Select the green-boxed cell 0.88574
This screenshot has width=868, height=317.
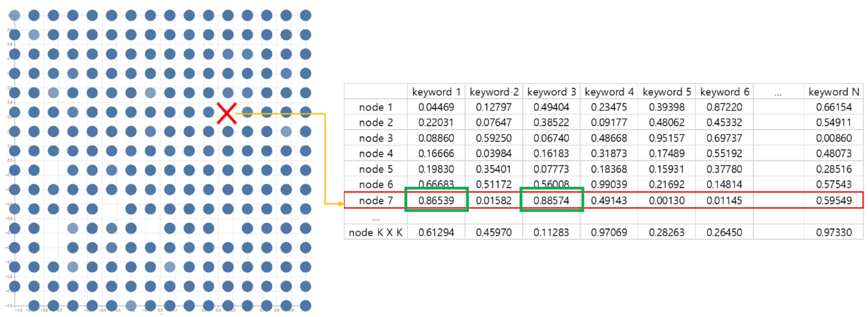[x=551, y=201]
